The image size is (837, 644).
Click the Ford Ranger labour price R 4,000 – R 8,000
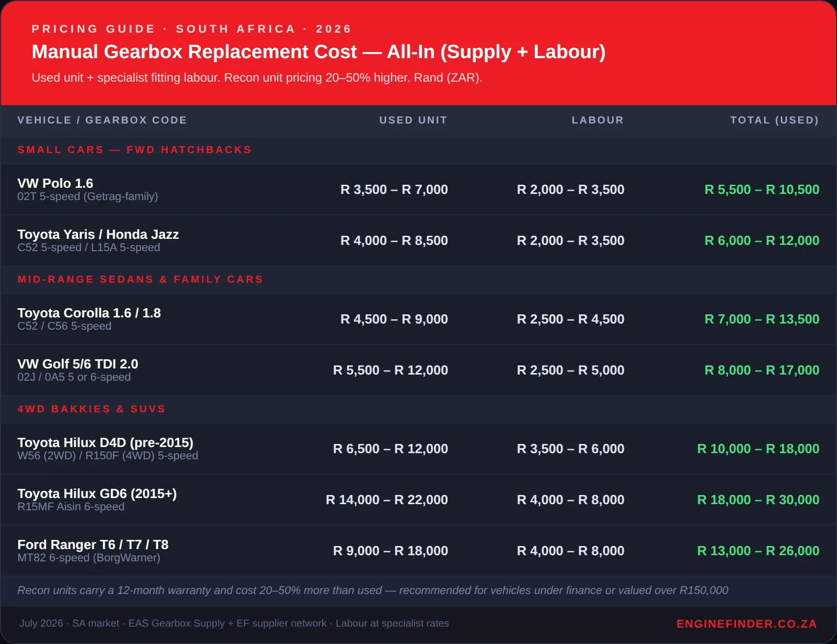coord(571,551)
